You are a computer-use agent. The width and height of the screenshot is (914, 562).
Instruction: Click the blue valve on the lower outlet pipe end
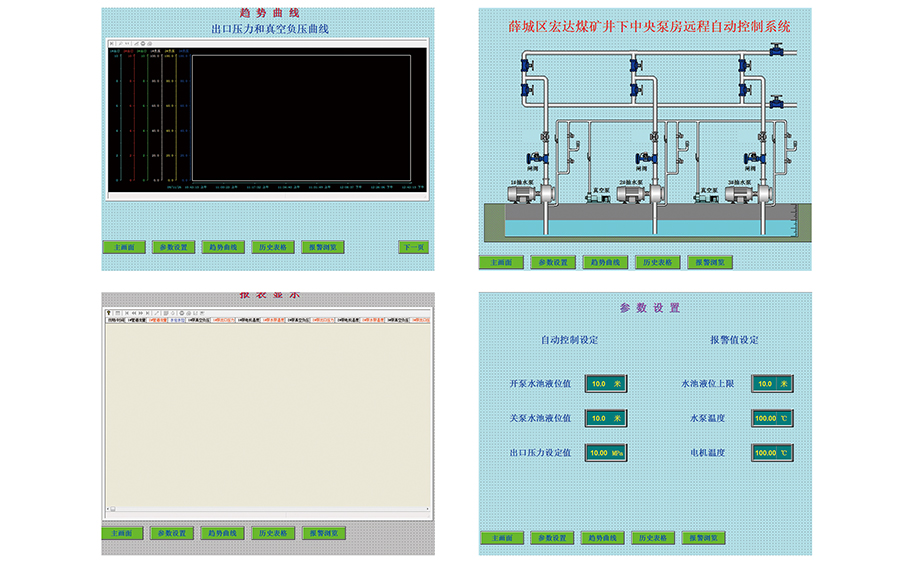coord(776,103)
